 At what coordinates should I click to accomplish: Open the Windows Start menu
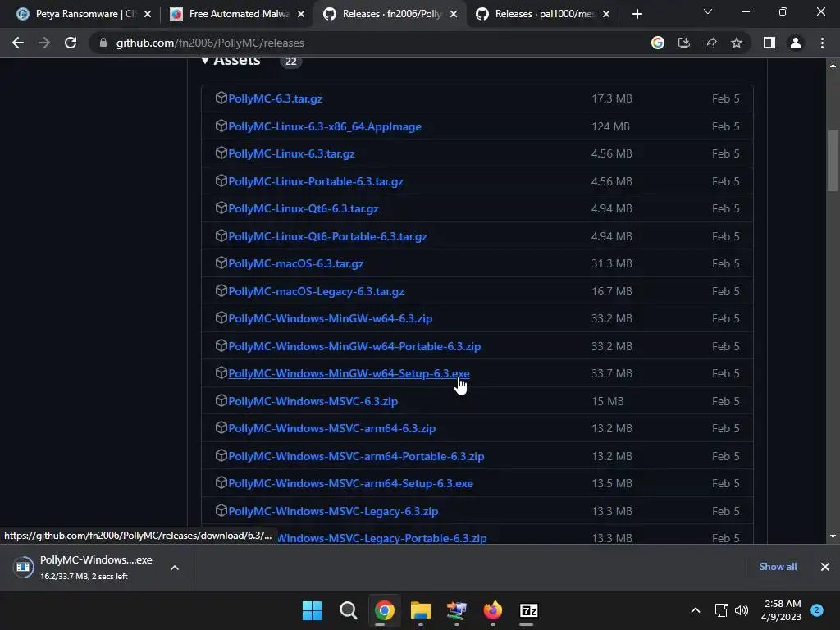[312, 610]
